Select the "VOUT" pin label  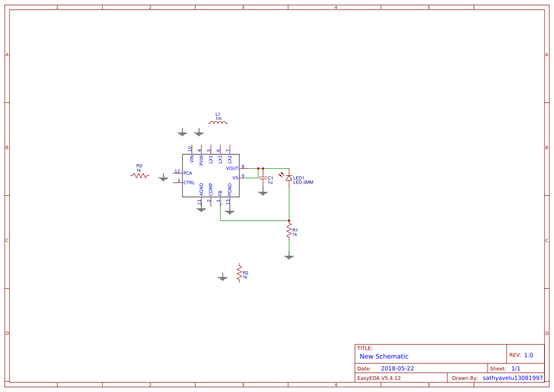tap(232, 169)
